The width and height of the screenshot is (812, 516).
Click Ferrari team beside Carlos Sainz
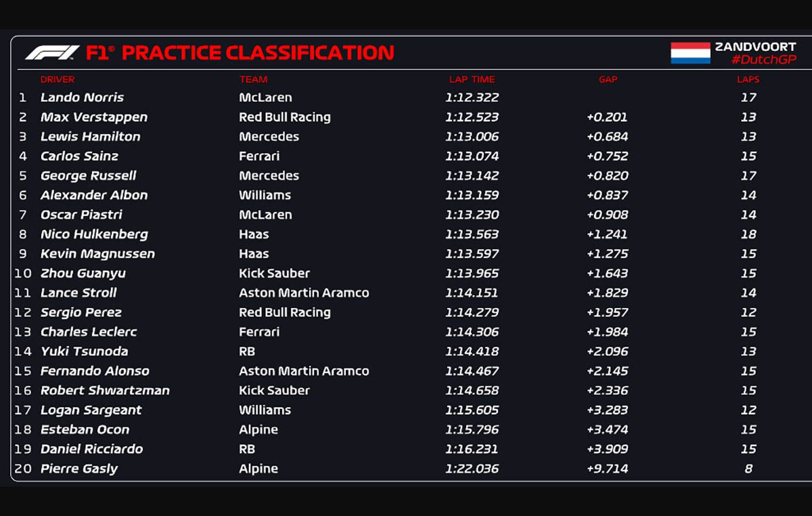(x=259, y=156)
